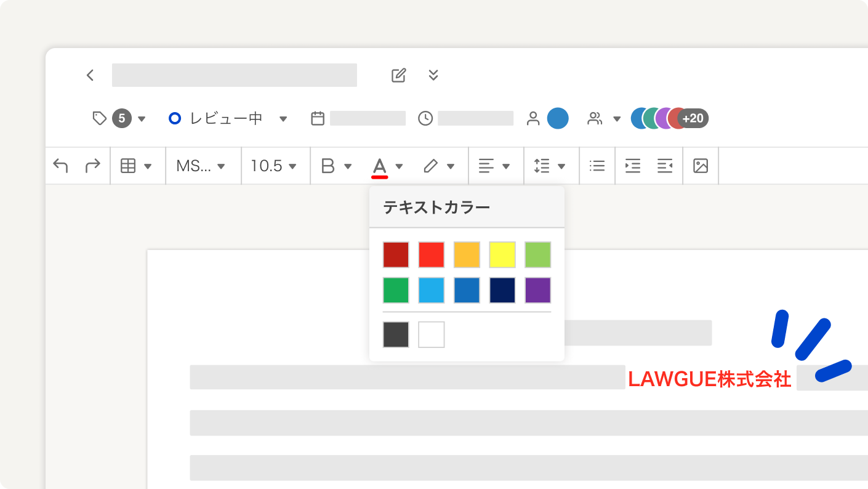Open the line spacing dropdown
The height and width of the screenshot is (489, 868).
pyautogui.click(x=550, y=166)
